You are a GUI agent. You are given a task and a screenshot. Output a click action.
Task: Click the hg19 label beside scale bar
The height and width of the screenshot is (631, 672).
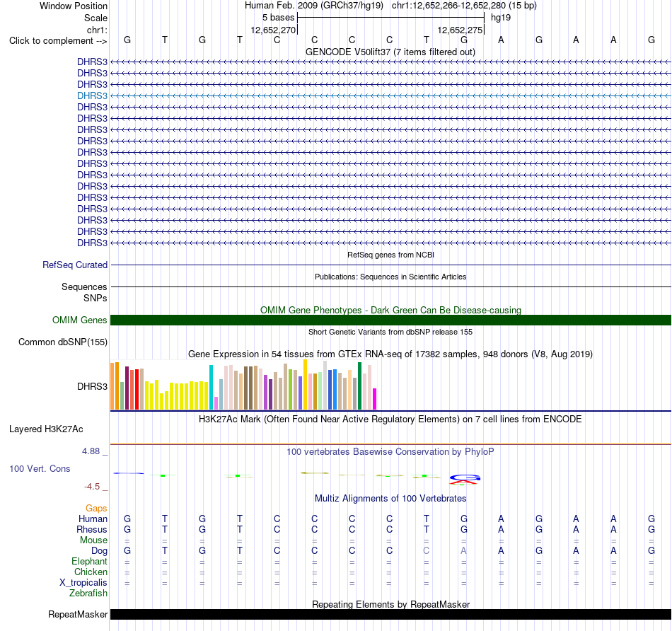pyautogui.click(x=501, y=18)
